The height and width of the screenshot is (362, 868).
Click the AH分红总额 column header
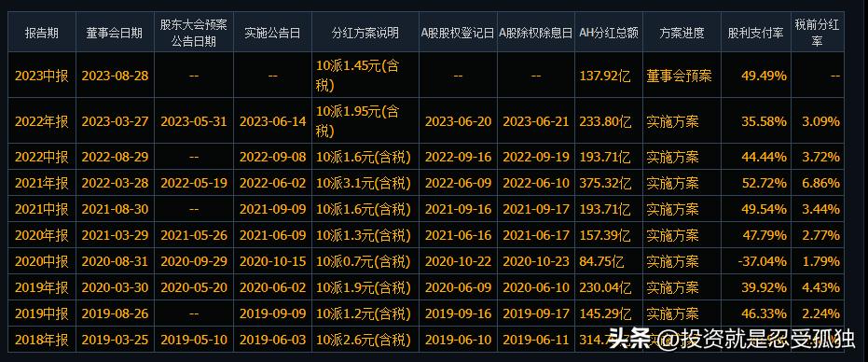(609, 33)
